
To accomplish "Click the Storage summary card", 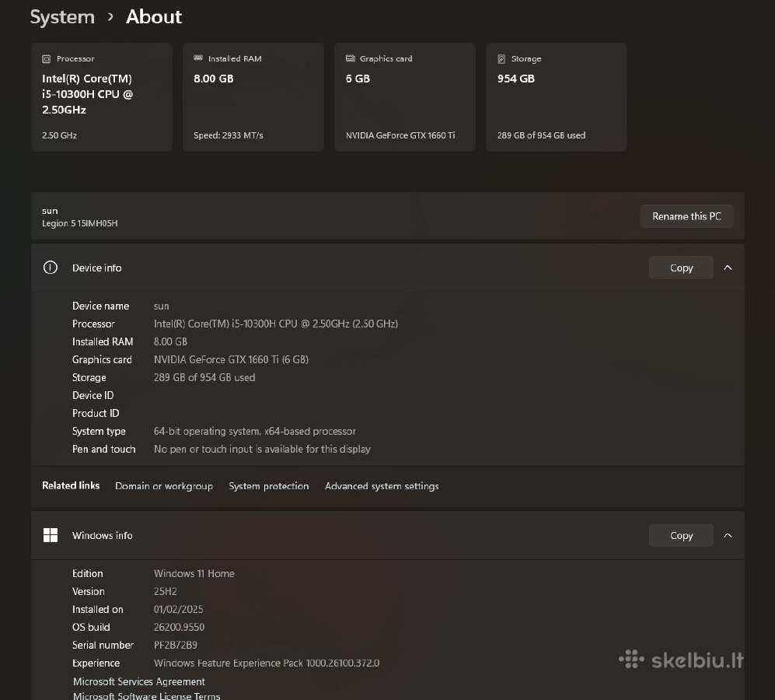I will pyautogui.click(x=557, y=97).
